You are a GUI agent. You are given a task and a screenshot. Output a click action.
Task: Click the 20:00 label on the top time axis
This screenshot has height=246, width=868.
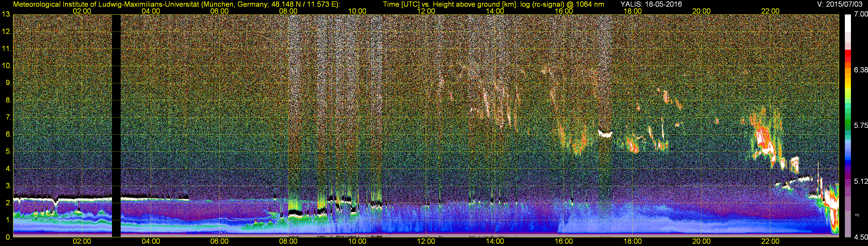coord(702,11)
